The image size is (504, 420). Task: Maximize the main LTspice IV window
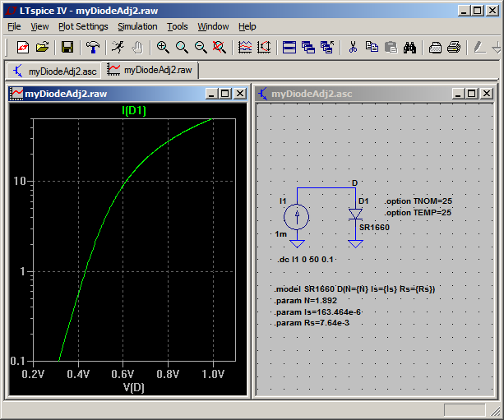478,11
